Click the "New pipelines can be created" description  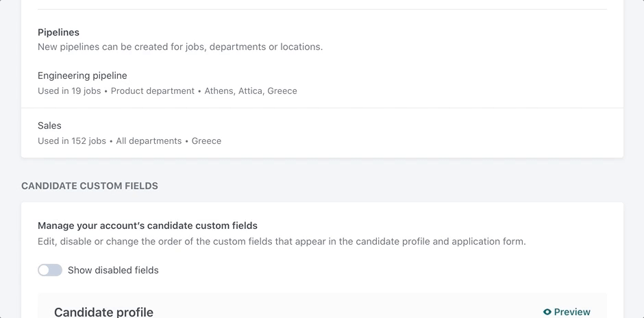[x=180, y=47]
